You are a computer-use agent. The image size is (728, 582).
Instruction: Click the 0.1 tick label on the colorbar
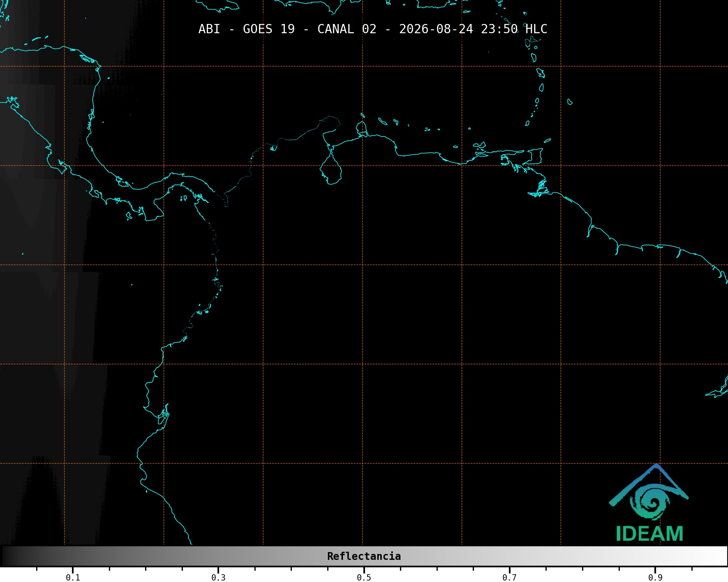click(73, 578)
